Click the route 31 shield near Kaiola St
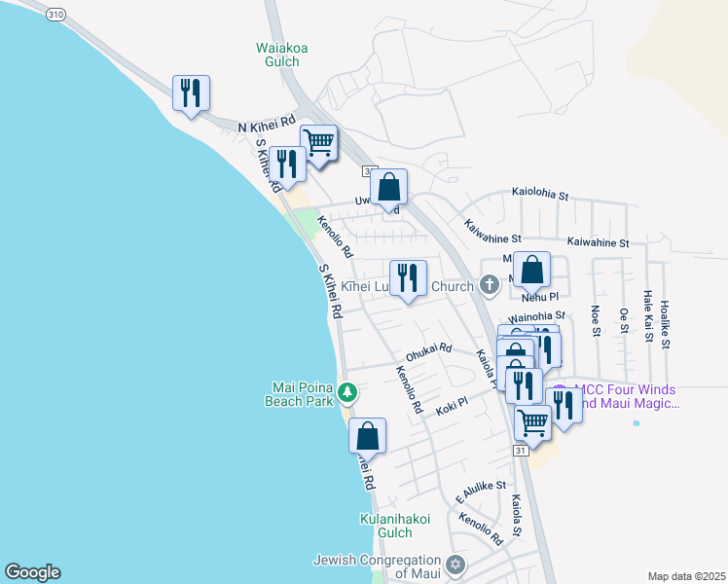The height and width of the screenshot is (584, 728). [x=521, y=451]
